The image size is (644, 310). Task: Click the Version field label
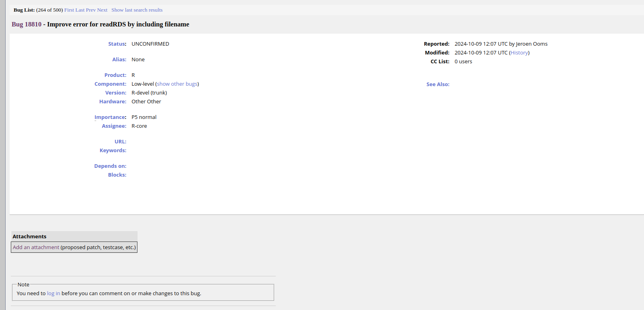115,93
